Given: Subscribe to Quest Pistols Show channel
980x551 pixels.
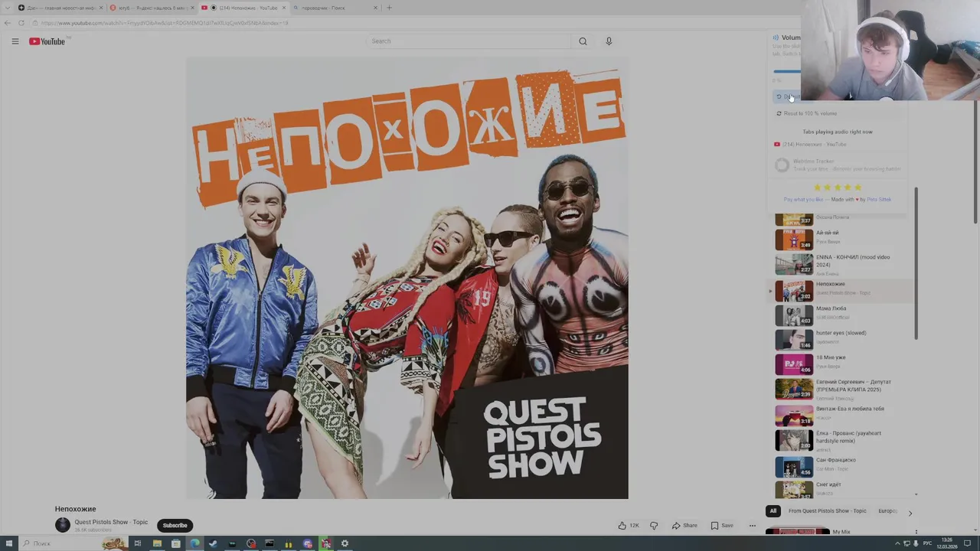Looking at the screenshot, I should pos(175,525).
